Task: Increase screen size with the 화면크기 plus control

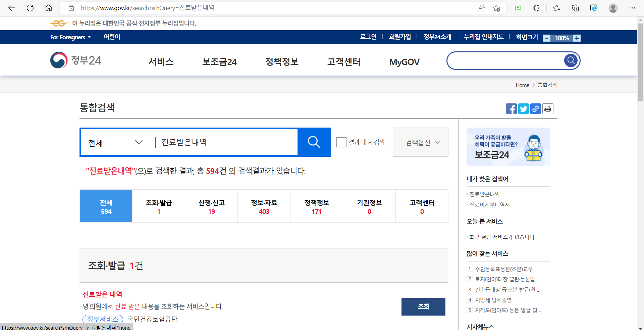Action: coord(576,38)
